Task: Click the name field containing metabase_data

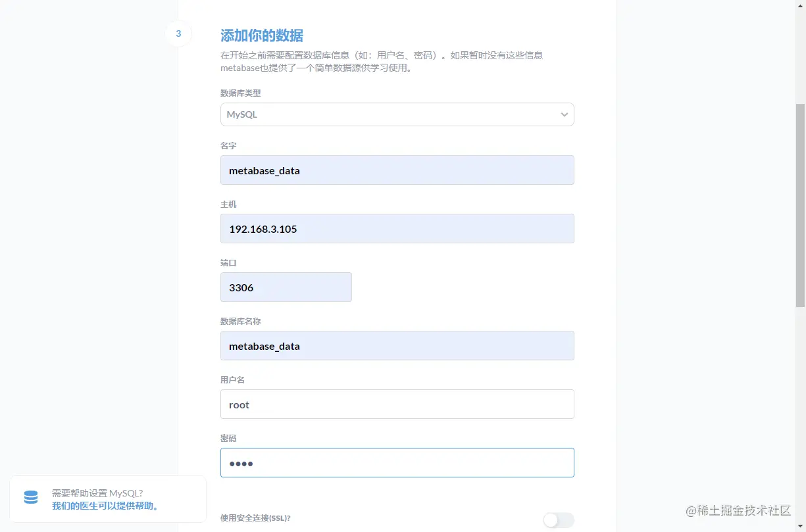Action: pyautogui.click(x=397, y=170)
